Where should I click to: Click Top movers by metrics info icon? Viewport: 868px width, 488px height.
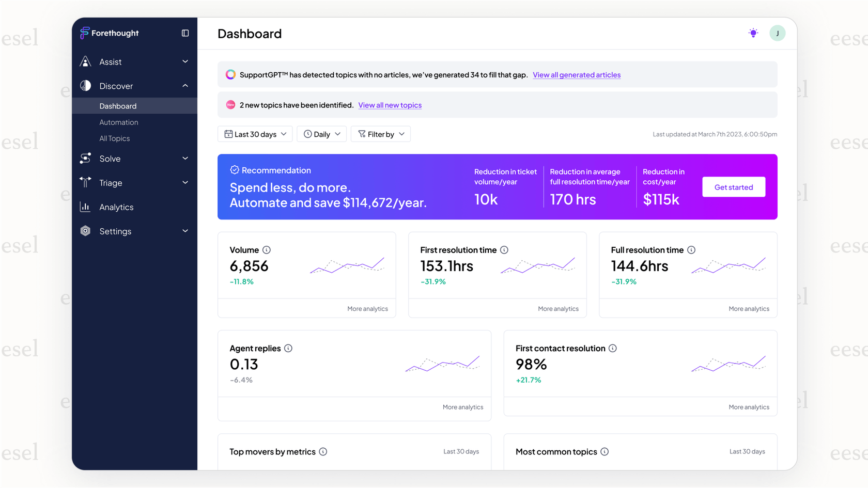point(323,452)
